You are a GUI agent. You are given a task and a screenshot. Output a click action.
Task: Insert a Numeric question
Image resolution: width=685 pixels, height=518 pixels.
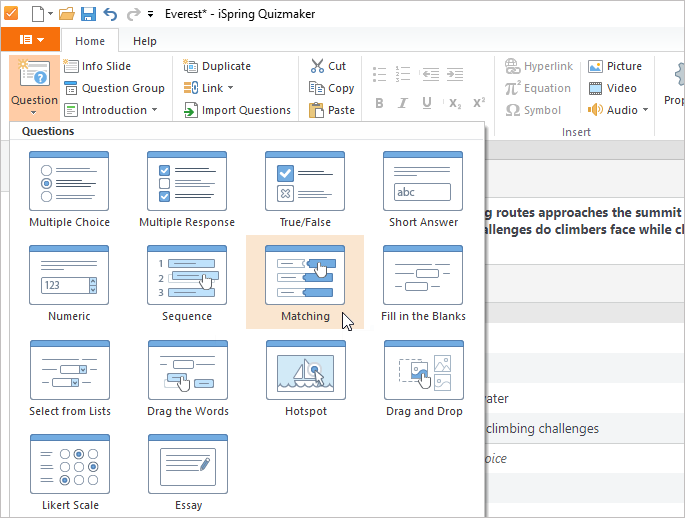69,283
